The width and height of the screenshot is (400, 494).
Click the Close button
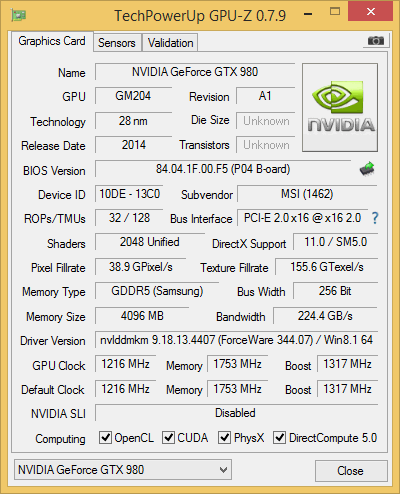click(351, 471)
